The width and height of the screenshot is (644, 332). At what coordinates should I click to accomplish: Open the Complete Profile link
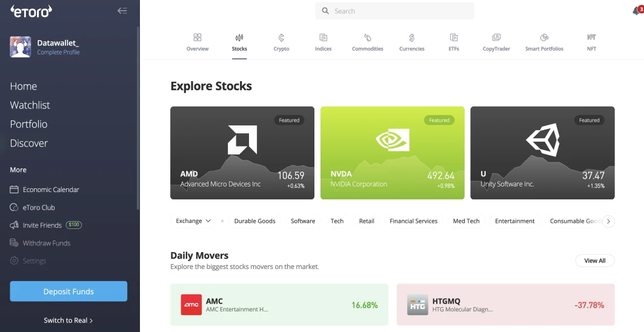[x=58, y=52]
